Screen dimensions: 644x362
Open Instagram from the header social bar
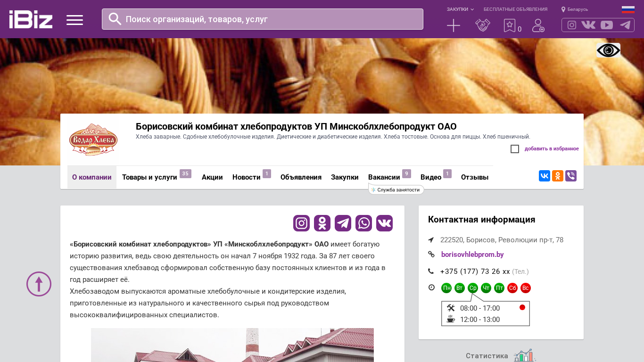572,25
